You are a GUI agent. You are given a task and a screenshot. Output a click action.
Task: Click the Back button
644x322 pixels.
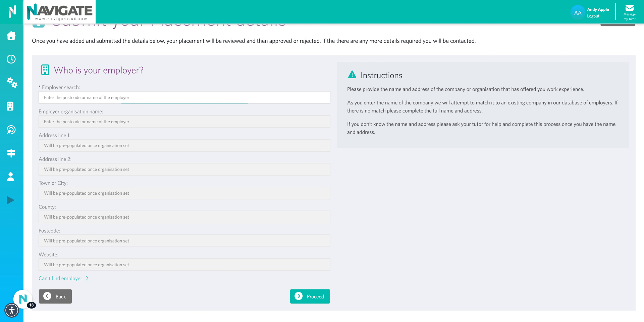pos(55,296)
